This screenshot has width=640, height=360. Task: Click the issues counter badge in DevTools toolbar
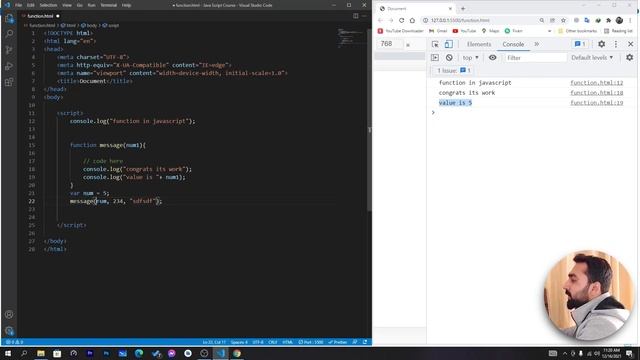580,44
